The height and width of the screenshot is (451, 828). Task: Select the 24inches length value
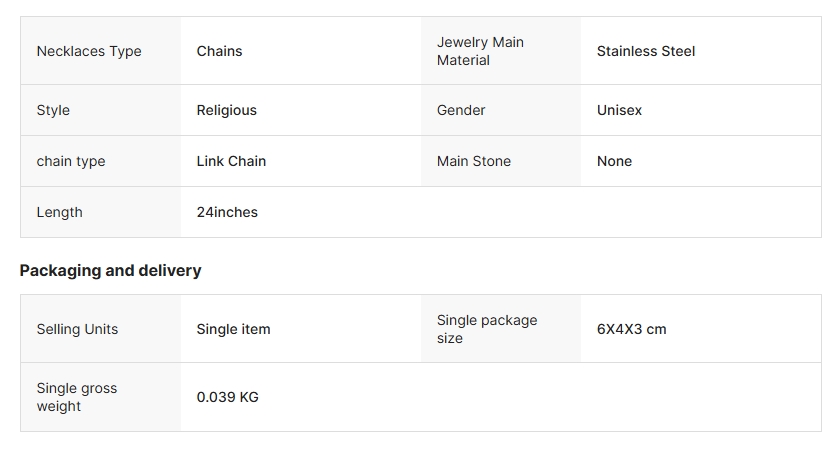pyautogui.click(x=227, y=212)
